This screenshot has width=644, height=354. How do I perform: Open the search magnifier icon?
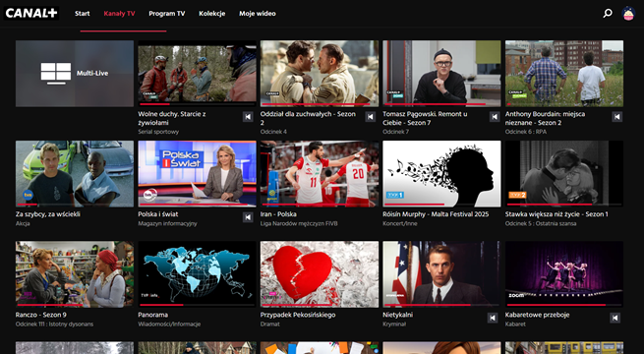coord(607,13)
